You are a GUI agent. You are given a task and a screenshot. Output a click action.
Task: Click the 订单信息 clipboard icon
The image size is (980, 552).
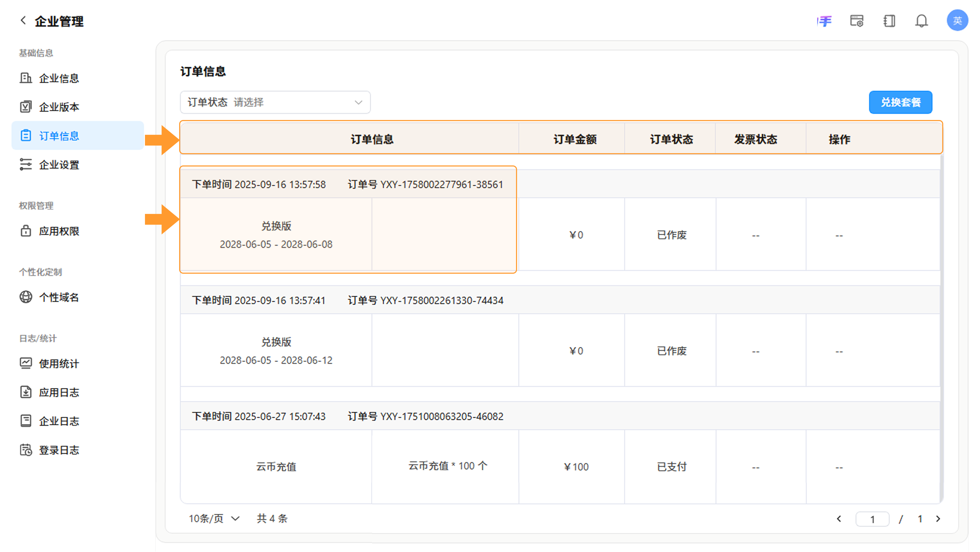point(26,136)
